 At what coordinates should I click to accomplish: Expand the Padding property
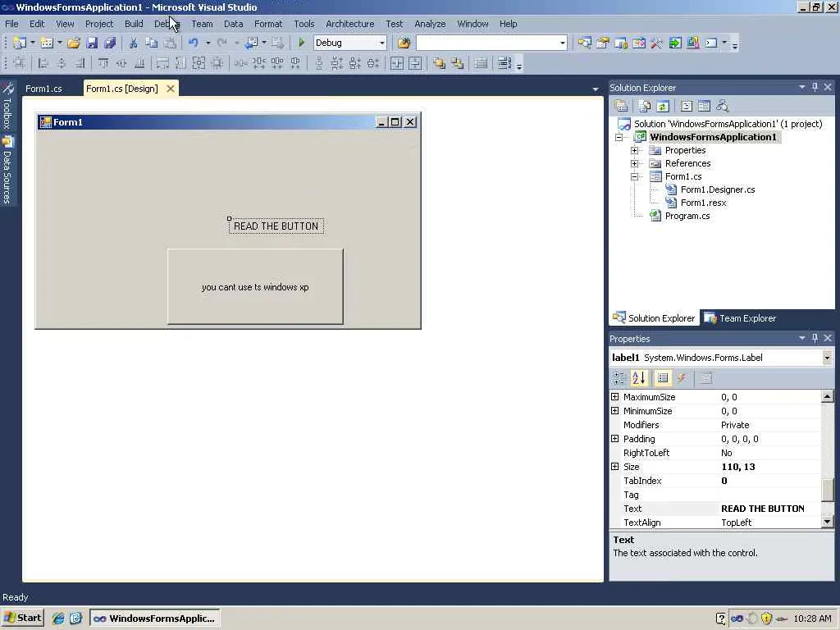615,439
